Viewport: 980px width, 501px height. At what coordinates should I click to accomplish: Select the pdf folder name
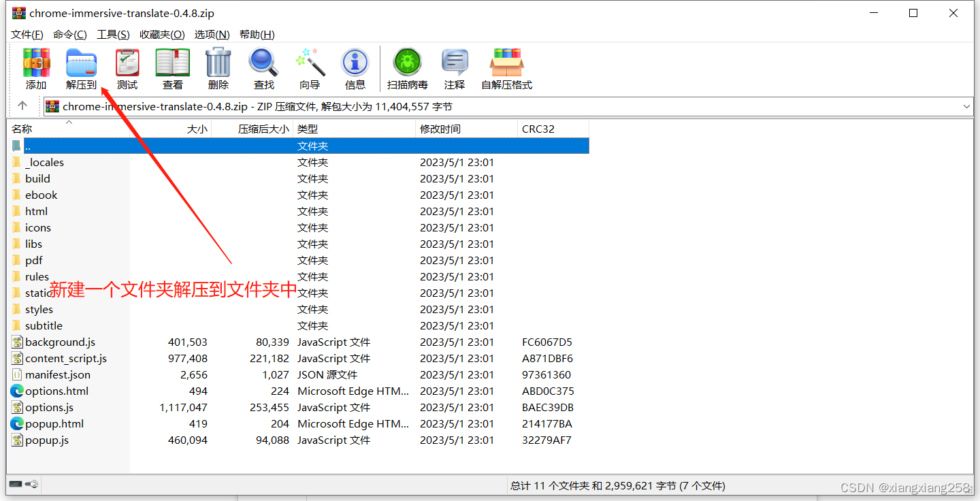click(x=34, y=261)
